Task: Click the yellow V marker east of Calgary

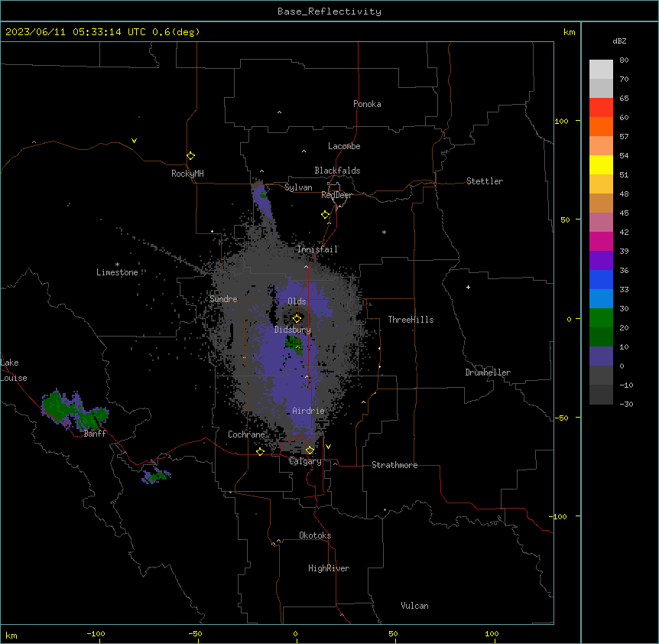Action: [328, 447]
